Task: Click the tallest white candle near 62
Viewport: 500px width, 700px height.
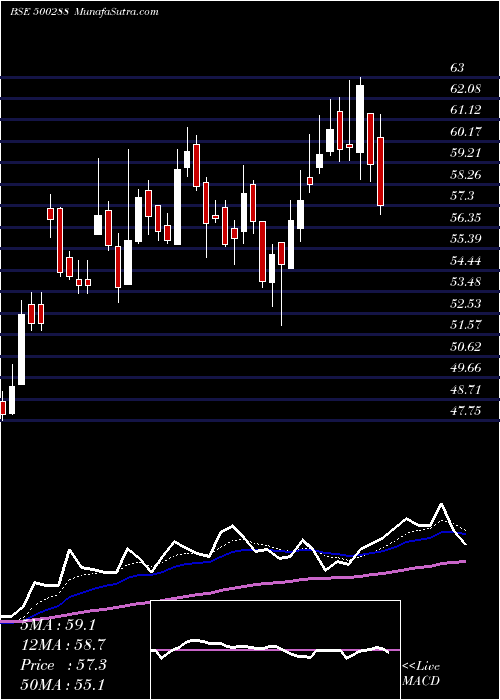Action: pos(360,119)
